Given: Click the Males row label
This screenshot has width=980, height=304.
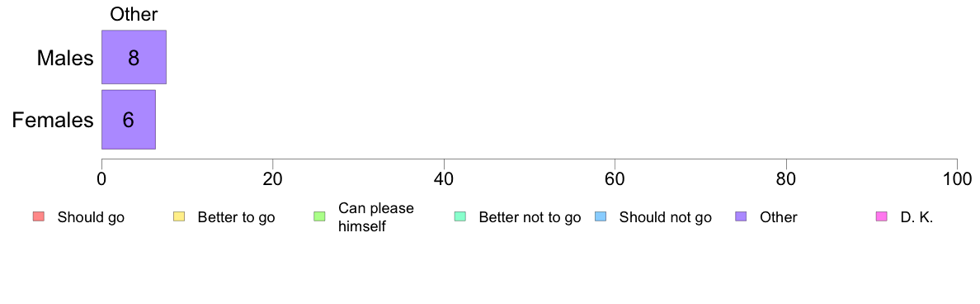Looking at the screenshot, I should 65,58.
